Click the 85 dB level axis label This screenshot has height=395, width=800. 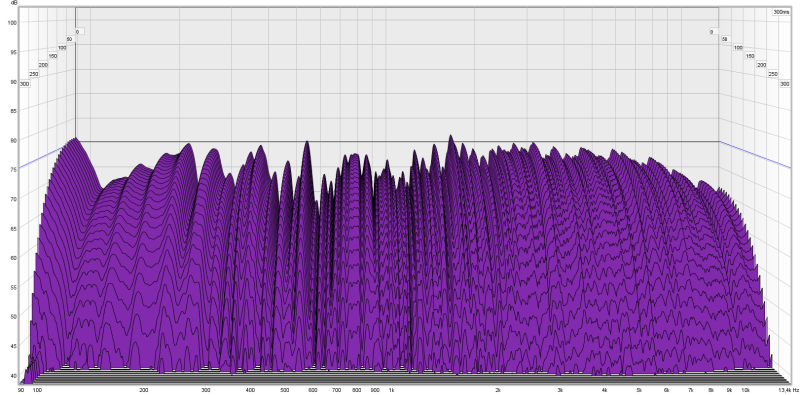click(14, 110)
